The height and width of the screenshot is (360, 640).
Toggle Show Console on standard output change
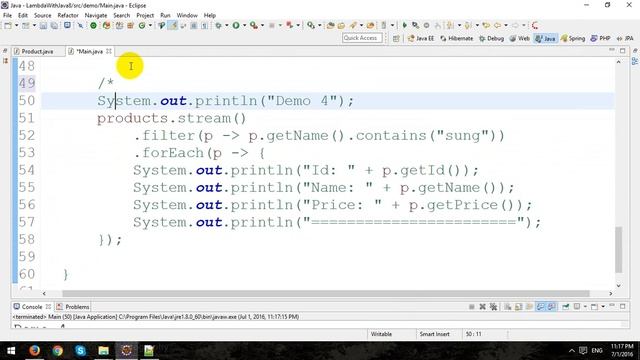(540, 307)
